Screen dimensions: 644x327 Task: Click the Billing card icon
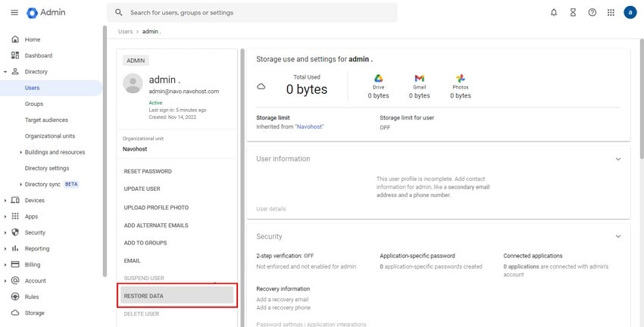coord(15,265)
